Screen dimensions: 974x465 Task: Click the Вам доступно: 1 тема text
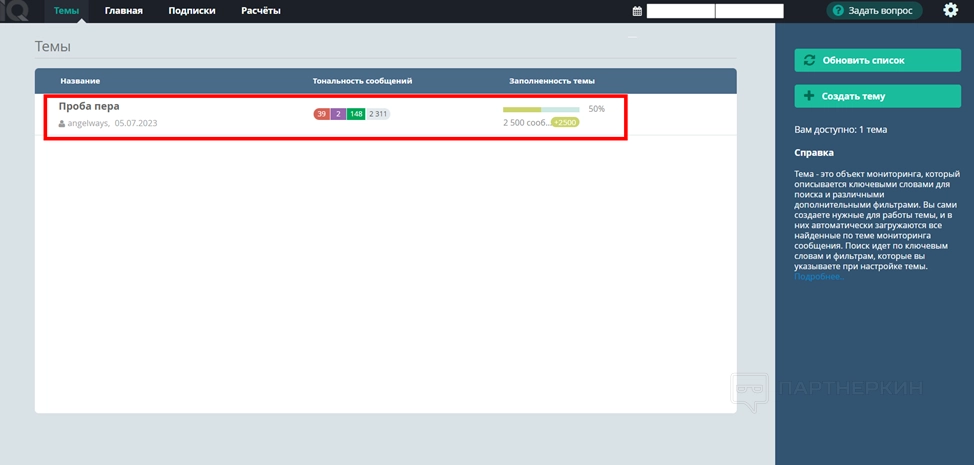pos(840,130)
